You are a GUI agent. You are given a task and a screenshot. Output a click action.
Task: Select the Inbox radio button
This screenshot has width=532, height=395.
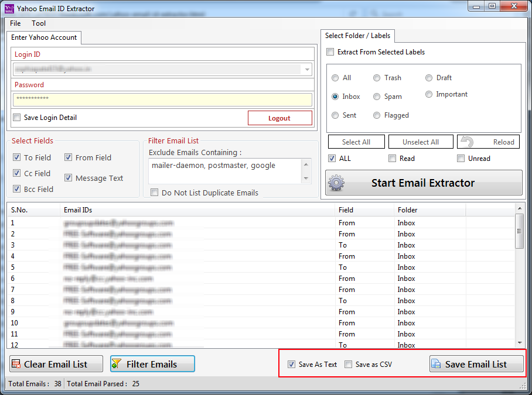(335, 97)
